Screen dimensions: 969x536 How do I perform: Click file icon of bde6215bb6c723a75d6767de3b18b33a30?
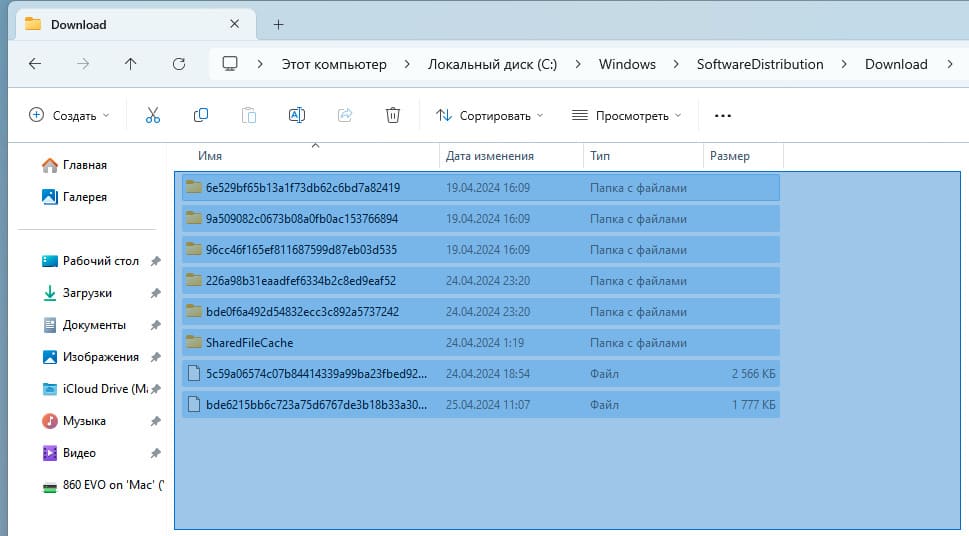[x=194, y=404]
